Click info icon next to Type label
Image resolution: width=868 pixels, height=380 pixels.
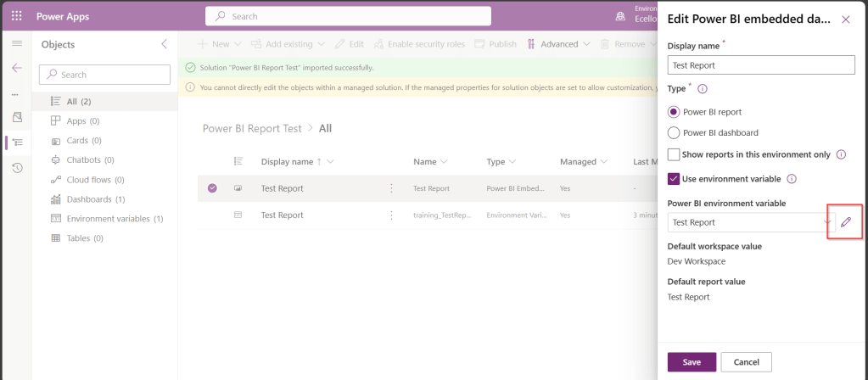(x=703, y=88)
